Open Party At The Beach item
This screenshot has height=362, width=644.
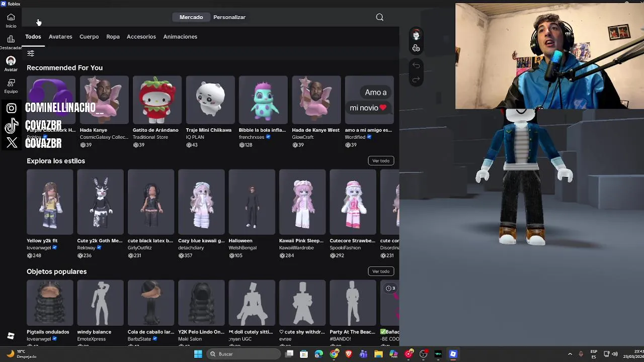point(353,303)
